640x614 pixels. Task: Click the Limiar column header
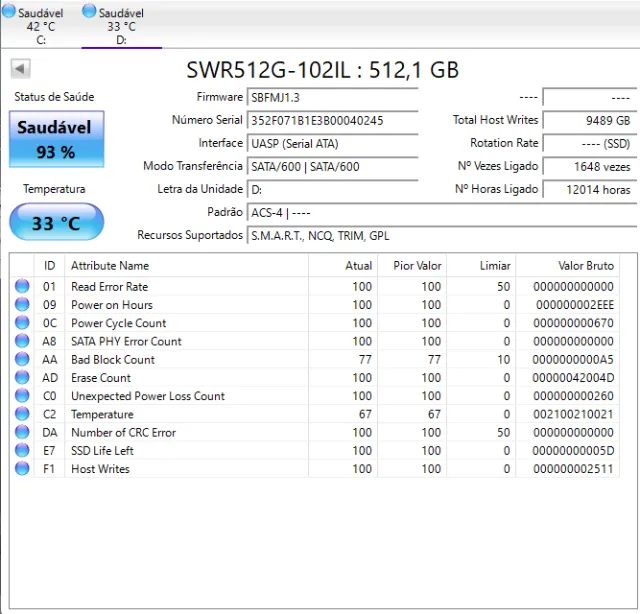482,266
